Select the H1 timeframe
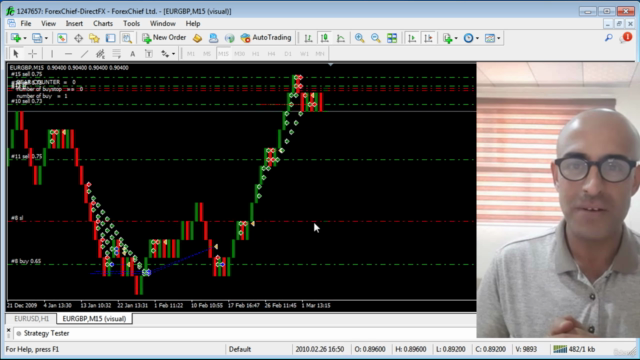The width and height of the screenshot is (640, 360). click(256, 53)
